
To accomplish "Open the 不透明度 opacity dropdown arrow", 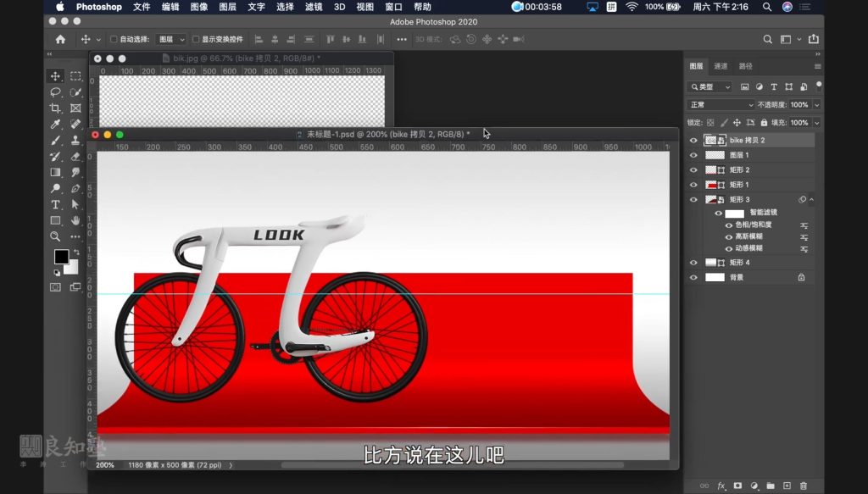I will pos(816,104).
